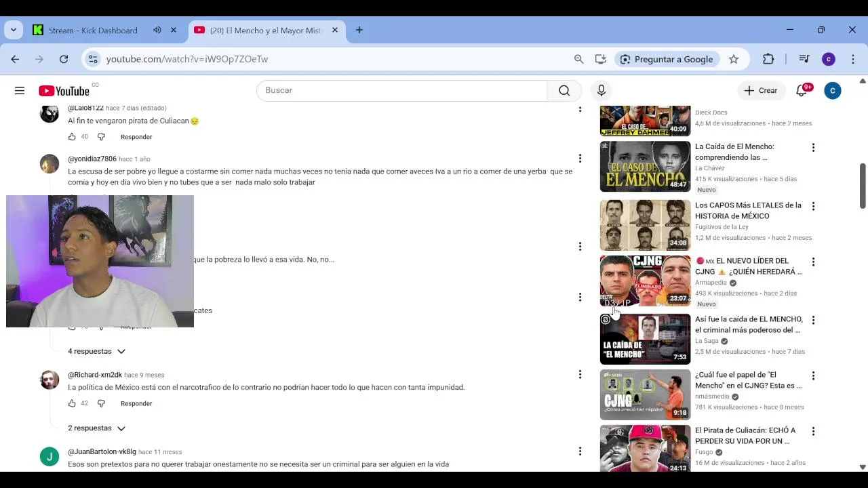Start voice search with microphone icon

tap(601, 90)
